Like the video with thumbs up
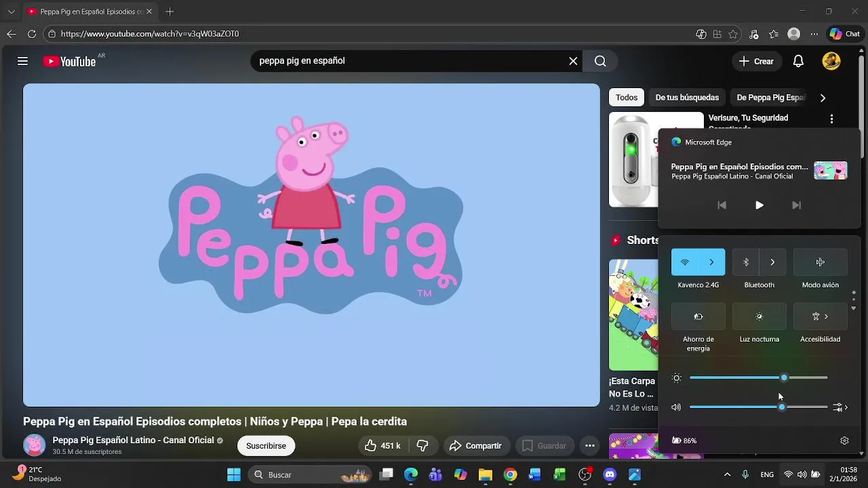Image resolution: width=868 pixels, height=488 pixels. tap(382, 446)
